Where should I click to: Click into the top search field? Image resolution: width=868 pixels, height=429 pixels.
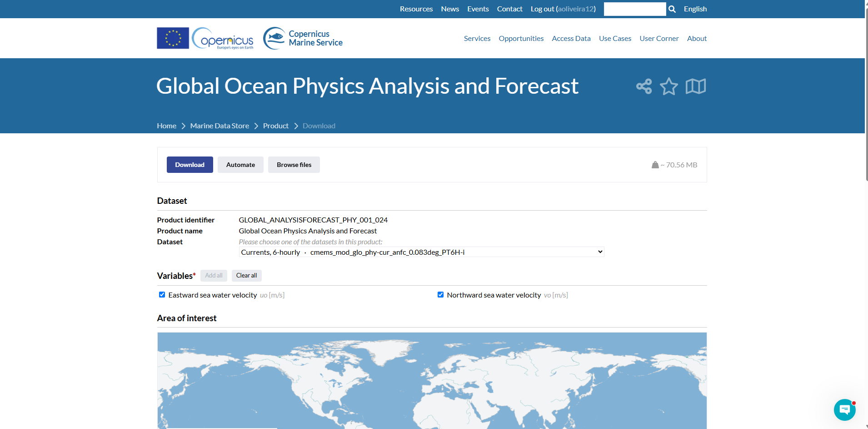635,9
